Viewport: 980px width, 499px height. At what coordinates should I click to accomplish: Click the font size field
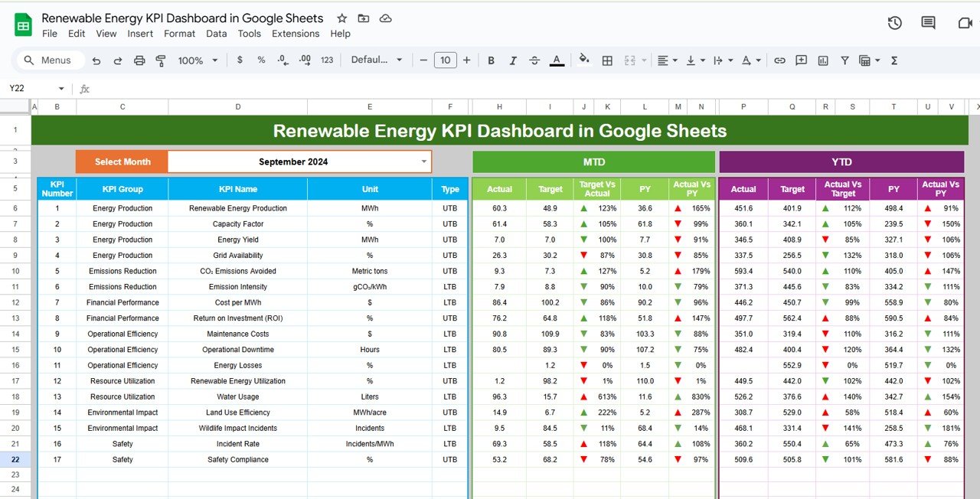tap(445, 60)
